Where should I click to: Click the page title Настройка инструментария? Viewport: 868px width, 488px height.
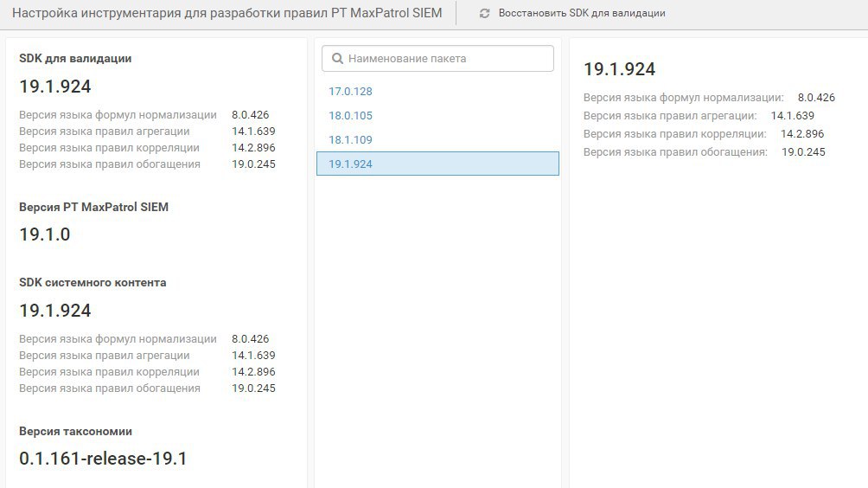(x=227, y=13)
